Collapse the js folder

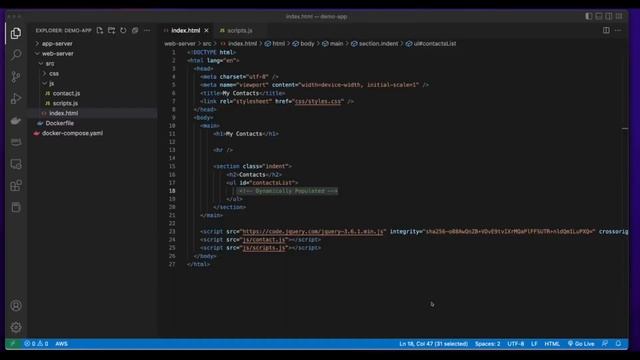(51, 83)
